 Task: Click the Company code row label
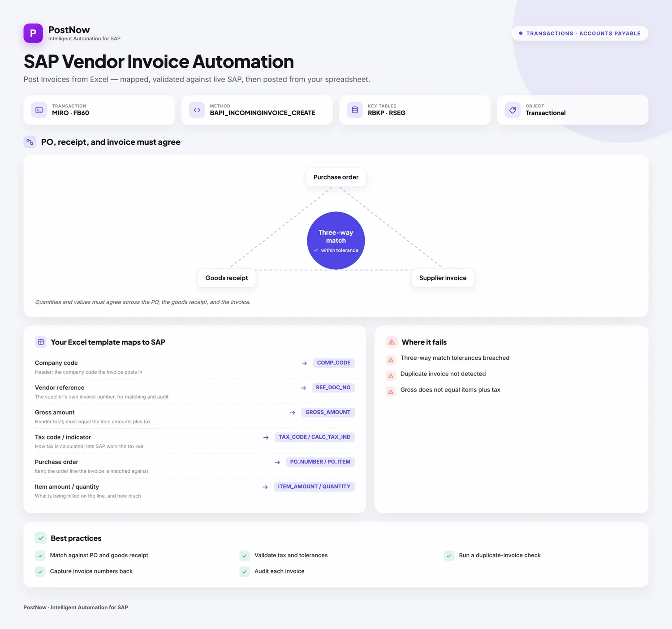(x=56, y=363)
